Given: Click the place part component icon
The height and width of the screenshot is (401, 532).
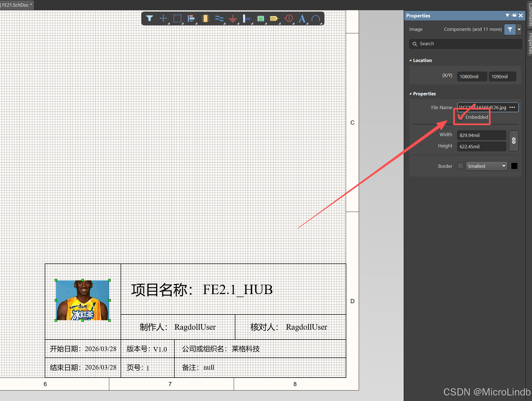Looking at the screenshot, I should click(x=205, y=18).
